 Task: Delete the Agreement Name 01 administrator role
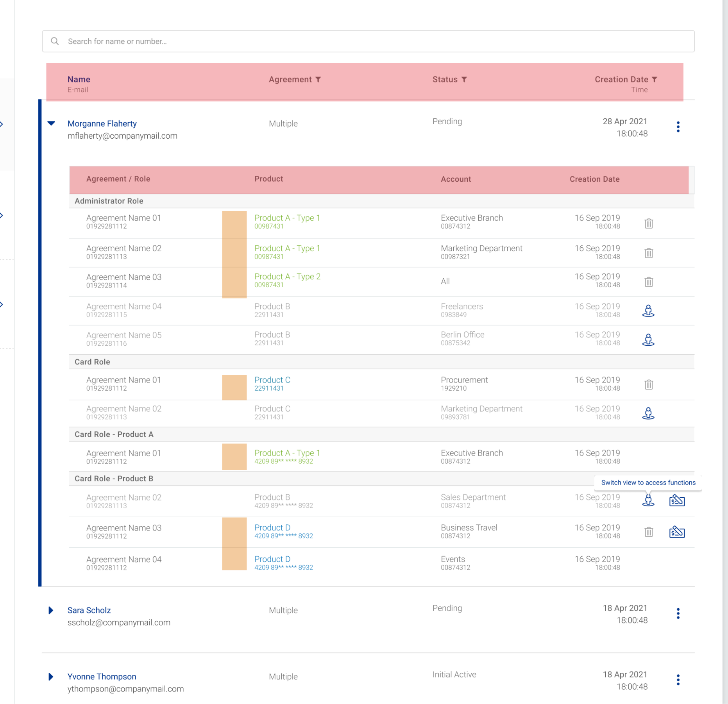coord(648,223)
